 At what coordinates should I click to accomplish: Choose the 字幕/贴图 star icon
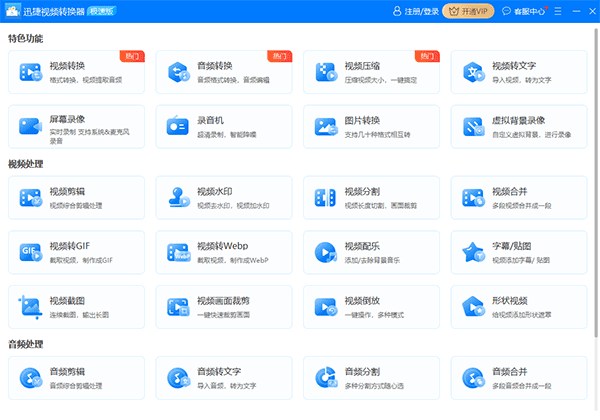[x=473, y=252]
